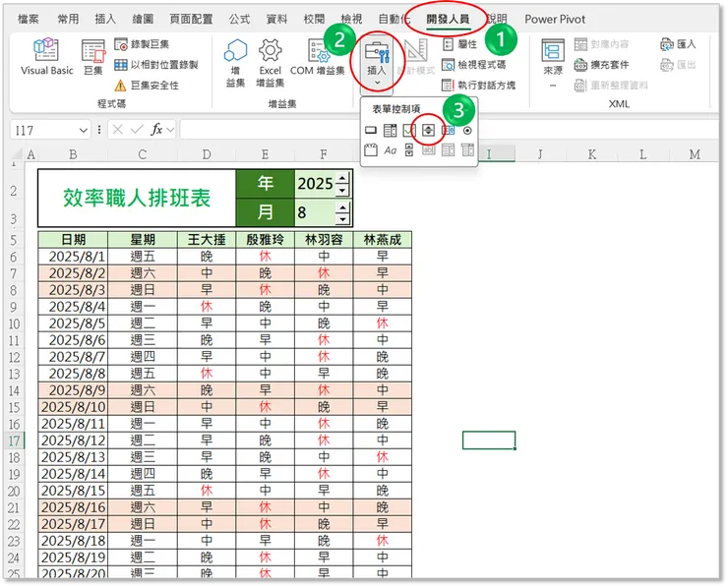Screen dimensions: 728x587
Task: Click XML 匯出 export
Action: [678, 65]
